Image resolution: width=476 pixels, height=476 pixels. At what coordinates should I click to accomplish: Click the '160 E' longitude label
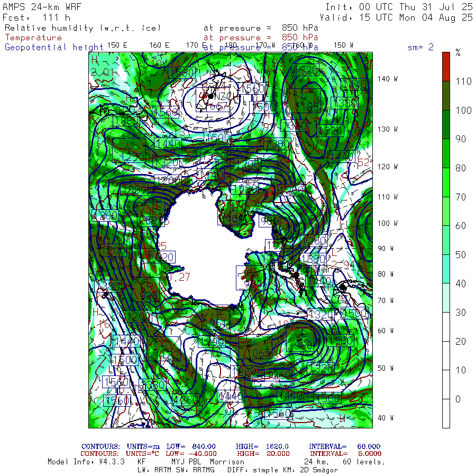click(x=159, y=45)
